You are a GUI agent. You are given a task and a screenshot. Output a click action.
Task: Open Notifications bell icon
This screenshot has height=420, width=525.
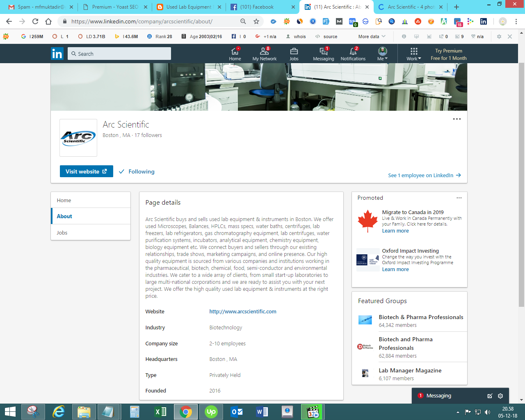coord(353,54)
